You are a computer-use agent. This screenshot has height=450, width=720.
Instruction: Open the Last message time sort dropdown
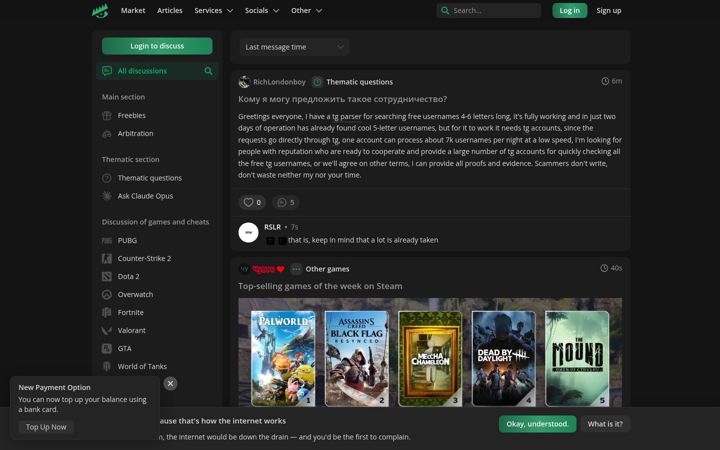click(x=294, y=47)
